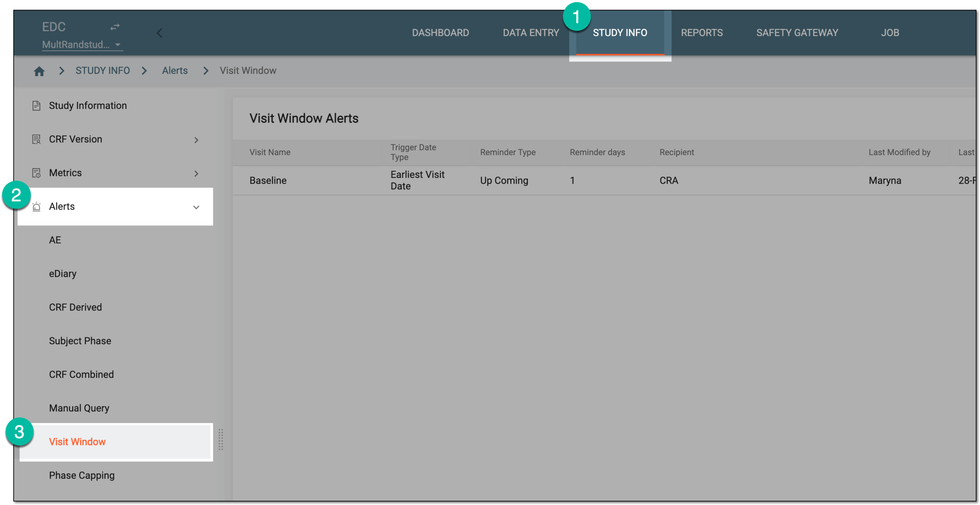Screen dimensions: 980x505
Task: Expand the CRF Version submenu chevron
Action: coord(196,140)
